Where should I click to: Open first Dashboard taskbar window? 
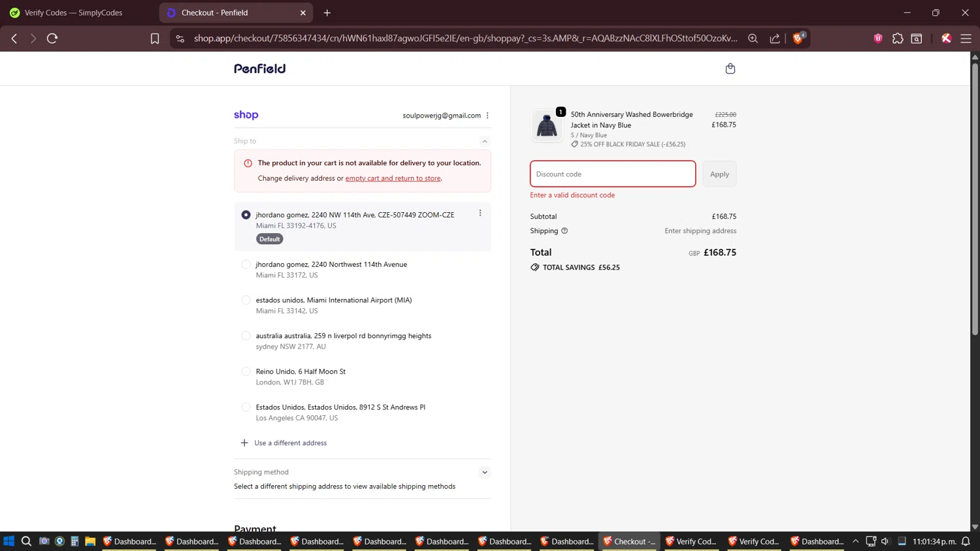(x=129, y=541)
